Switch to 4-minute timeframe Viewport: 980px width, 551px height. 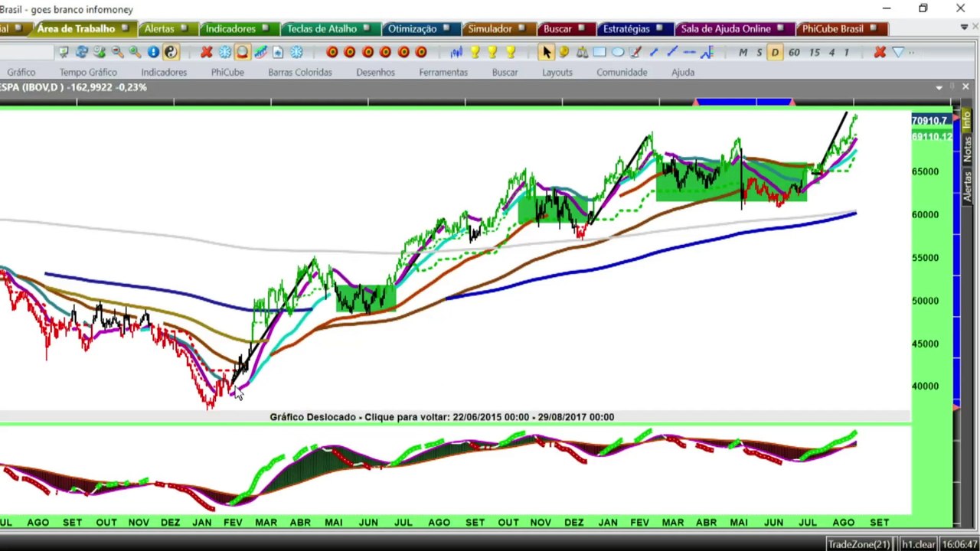(x=831, y=52)
